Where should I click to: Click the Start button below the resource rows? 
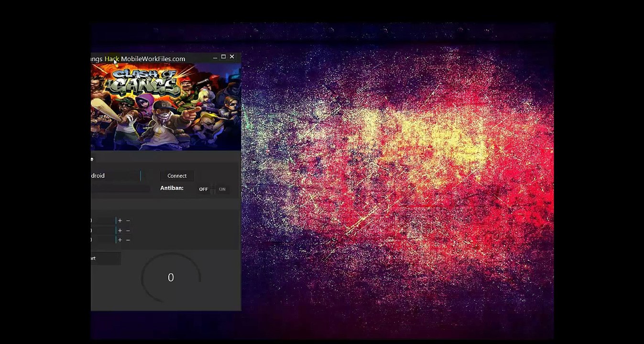pos(106,258)
